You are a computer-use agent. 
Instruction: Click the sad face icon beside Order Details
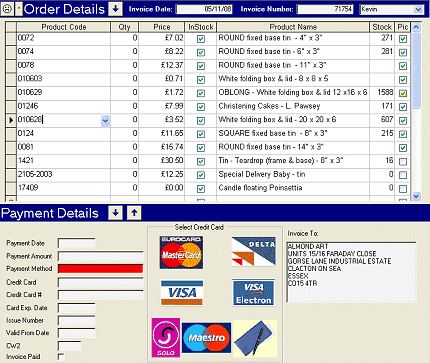pos(7,9)
